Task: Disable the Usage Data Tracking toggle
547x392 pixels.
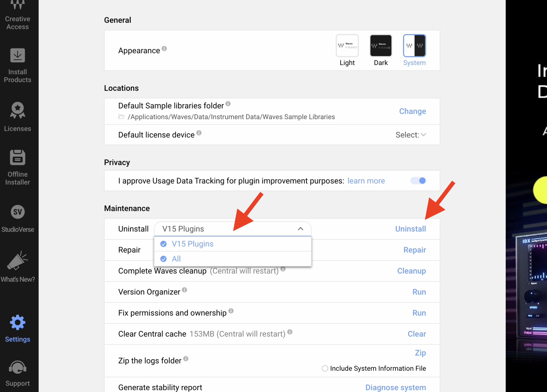Action: (x=418, y=181)
